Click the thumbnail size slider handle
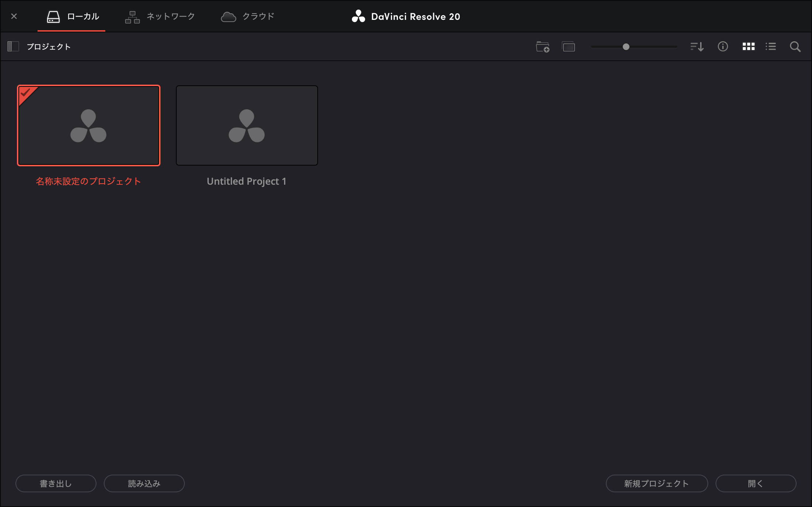The image size is (812, 507). tap(626, 47)
